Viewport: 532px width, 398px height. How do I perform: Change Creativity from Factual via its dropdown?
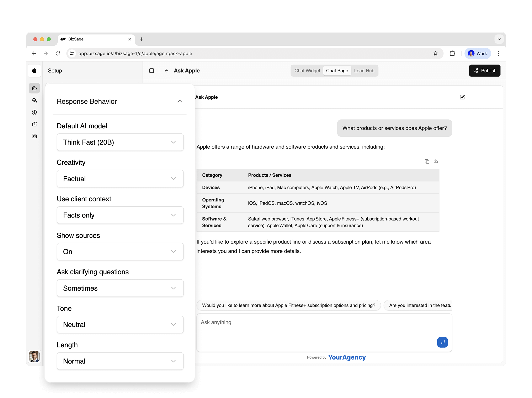click(120, 179)
